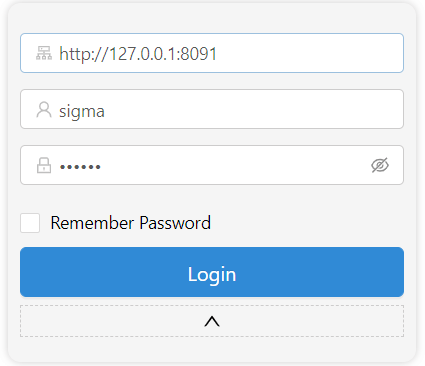Click on the http://127.0.0.1:8091 URL text
Image resolution: width=425 pixels, height=366 pixels.
[x=138, y=54]
